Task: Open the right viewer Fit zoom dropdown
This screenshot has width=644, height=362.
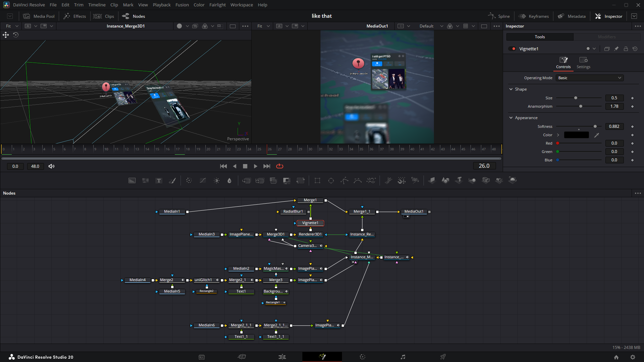Action: [263, 26]
